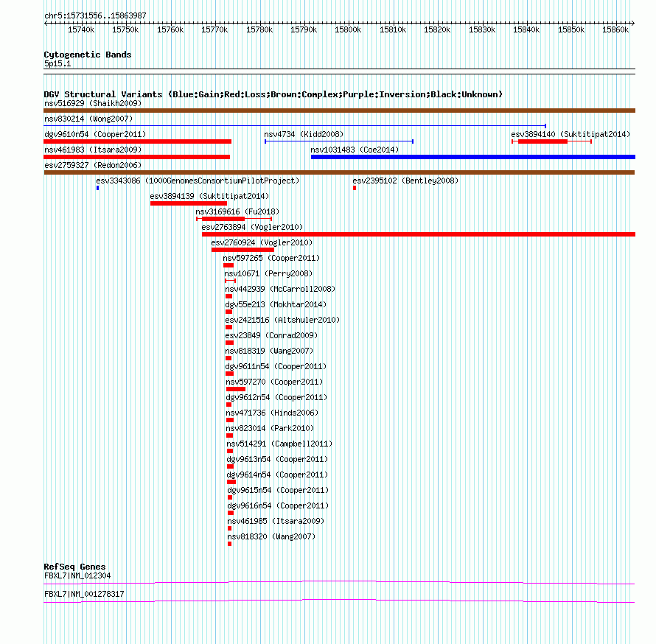This screenshot has width=656, height=644.
Task: Select the blue nsv4734 gain interval line
Action: click(339, 141)
